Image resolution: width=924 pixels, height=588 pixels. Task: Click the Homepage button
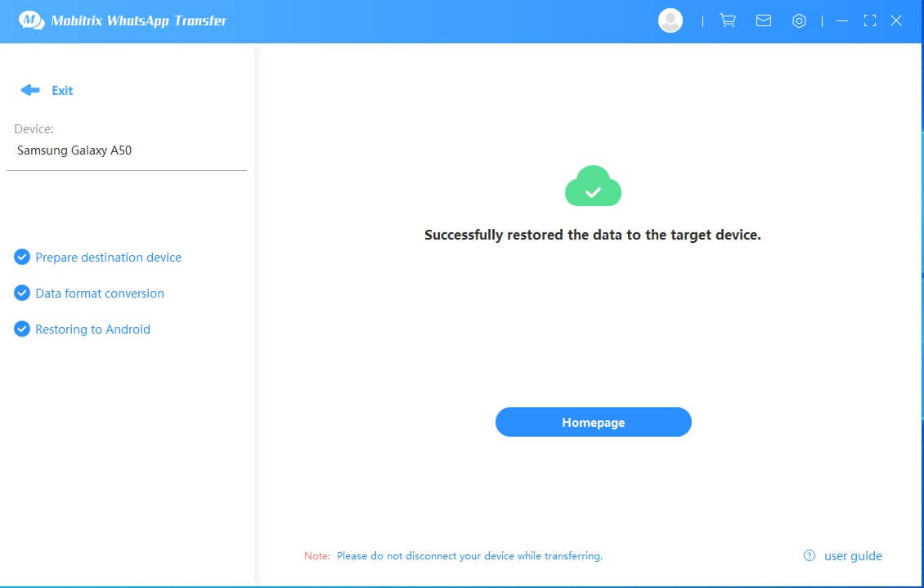(593, 422)
